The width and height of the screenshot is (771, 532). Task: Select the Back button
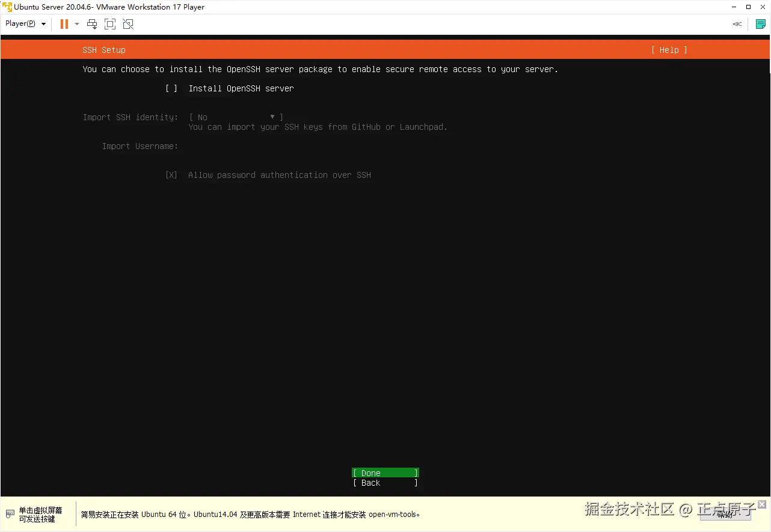pos(385,483)
